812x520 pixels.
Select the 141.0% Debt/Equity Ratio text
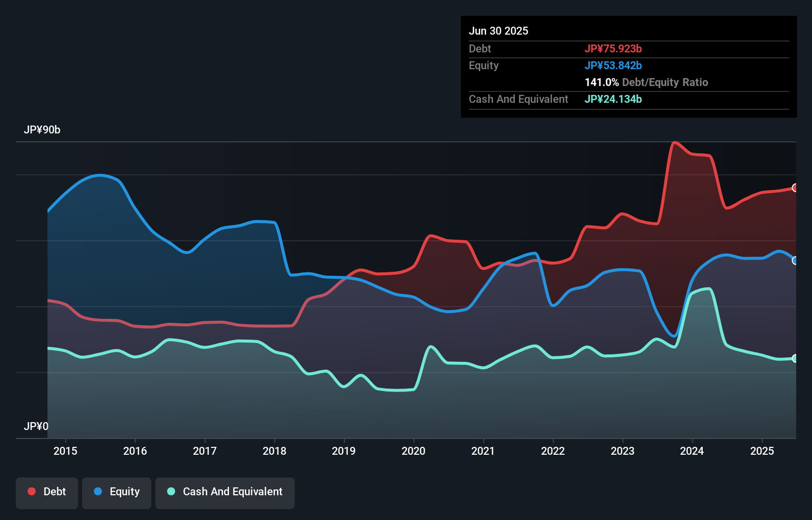(x=646, y=82)
